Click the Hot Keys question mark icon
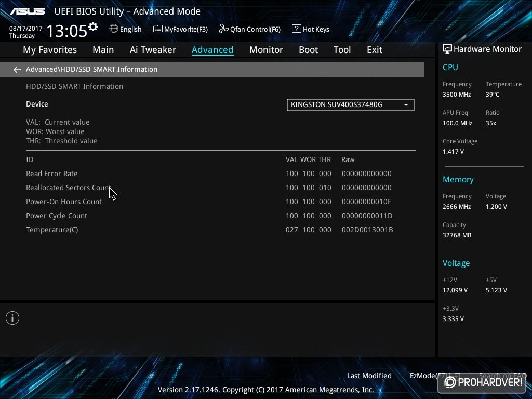 296,29
